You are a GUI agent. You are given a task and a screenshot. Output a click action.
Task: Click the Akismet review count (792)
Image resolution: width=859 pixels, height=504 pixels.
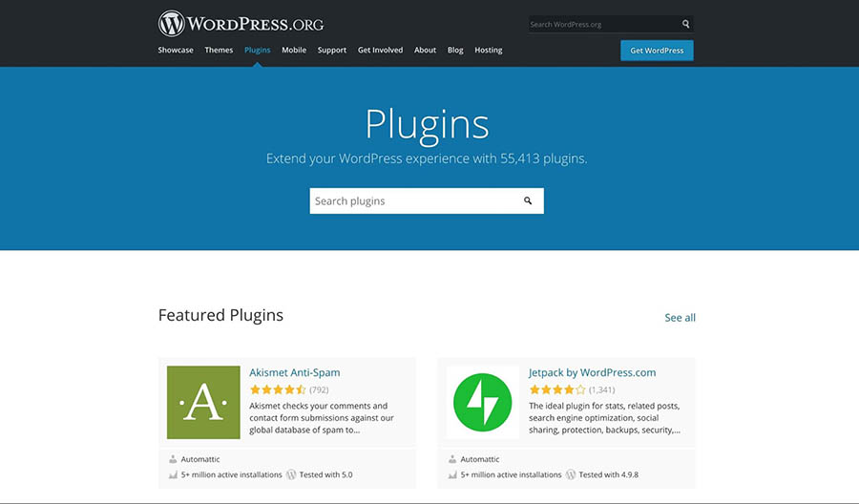coord(319,390)
